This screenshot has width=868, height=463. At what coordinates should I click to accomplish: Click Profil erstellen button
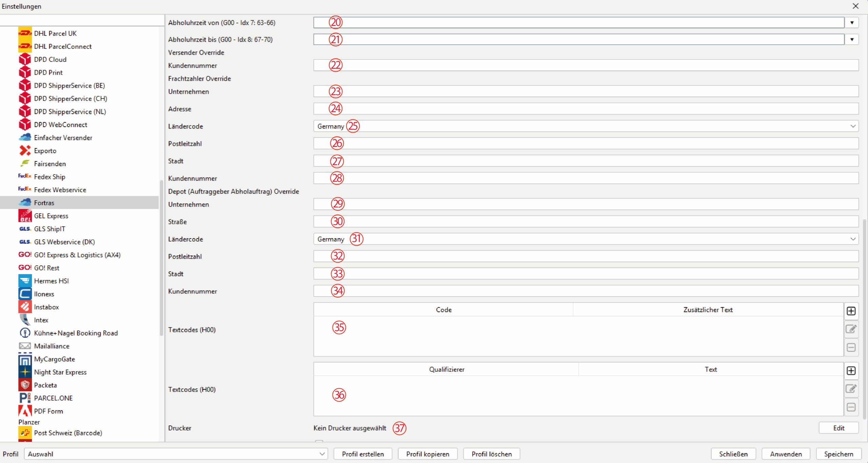363,454
